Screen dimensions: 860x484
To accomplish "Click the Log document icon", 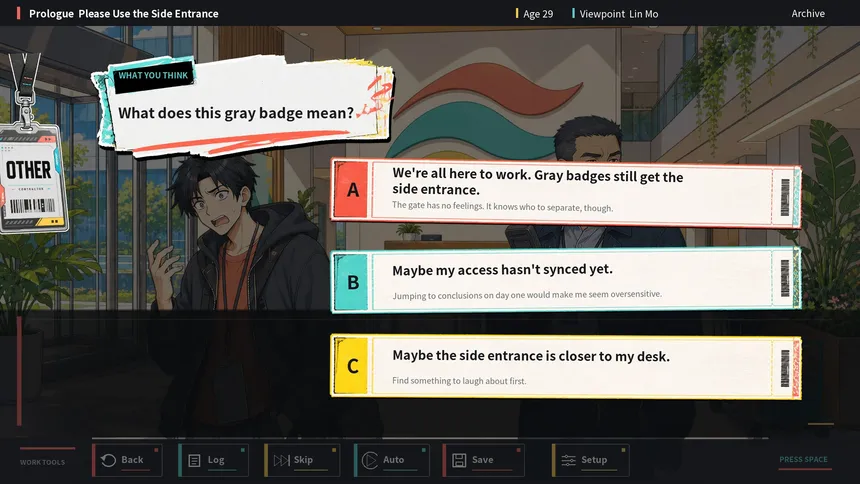I will [x=194, y=460].
